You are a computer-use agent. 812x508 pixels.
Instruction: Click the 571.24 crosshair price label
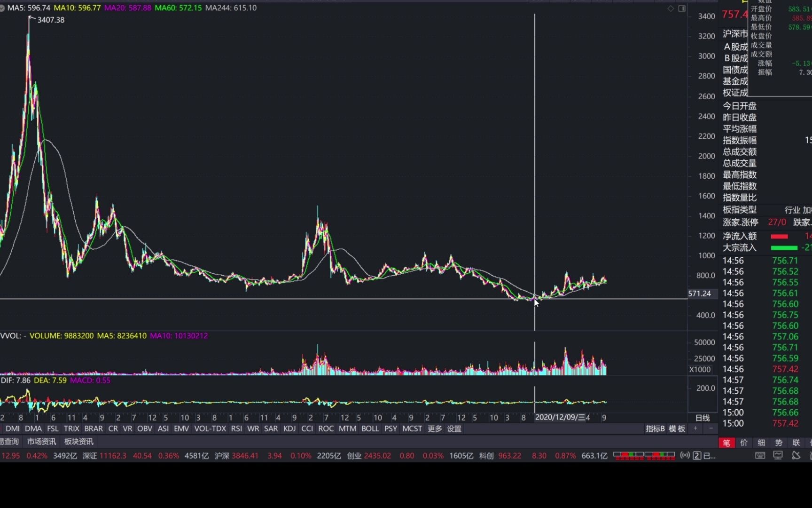(700, 294)
